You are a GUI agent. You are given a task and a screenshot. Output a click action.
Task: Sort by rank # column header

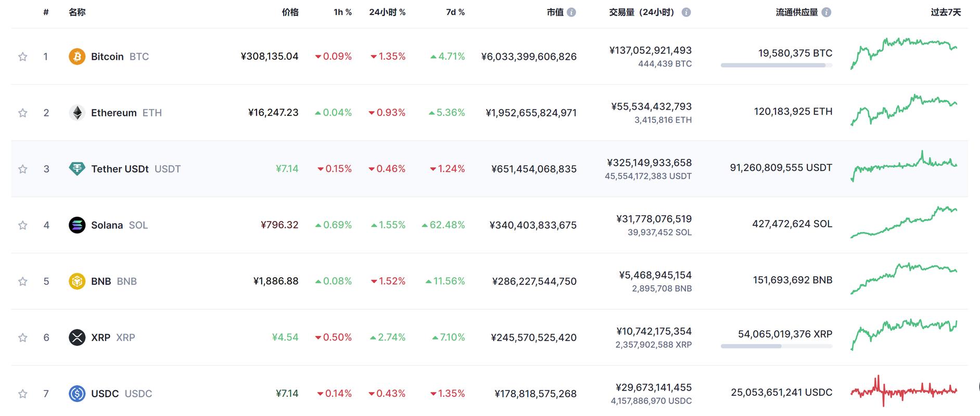46,12
